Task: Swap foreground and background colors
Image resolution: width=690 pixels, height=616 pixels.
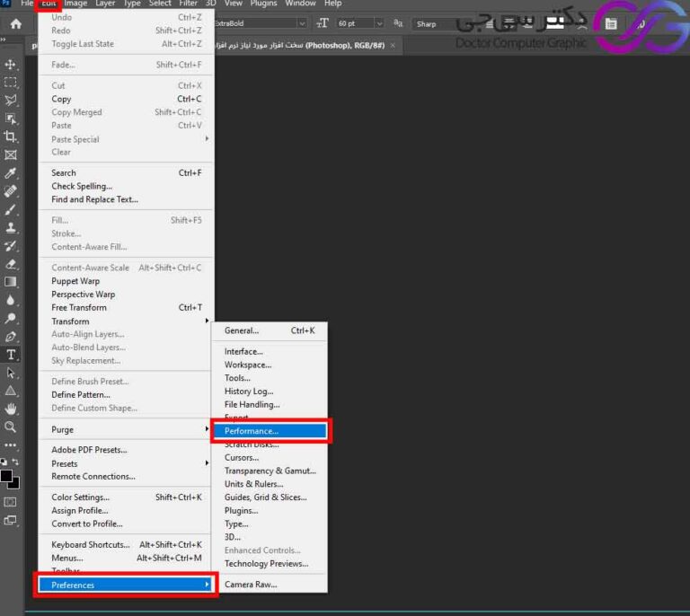Action: click(16, 462)
